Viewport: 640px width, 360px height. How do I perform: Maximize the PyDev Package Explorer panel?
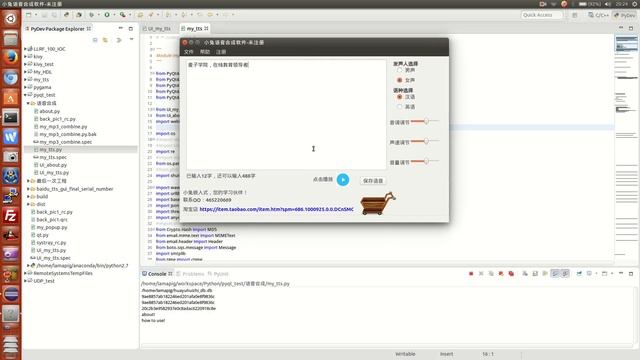pyautogui.click(x=131, y=29)
